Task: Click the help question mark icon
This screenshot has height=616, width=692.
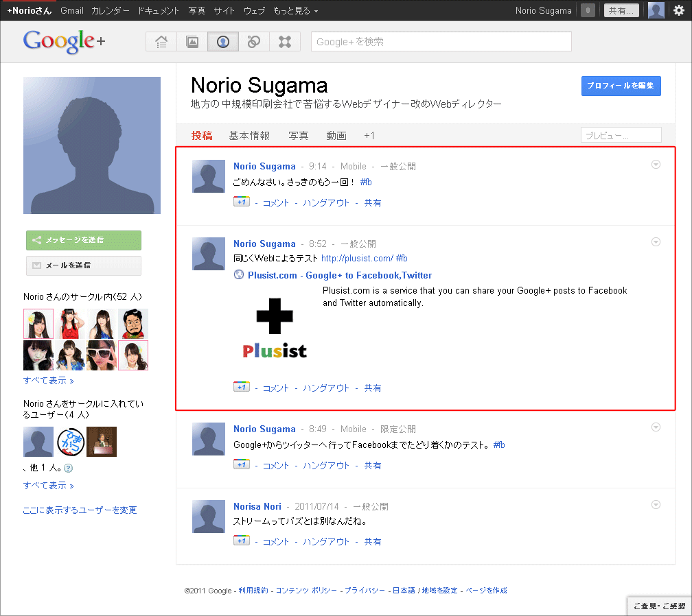Action: (69, 469)
